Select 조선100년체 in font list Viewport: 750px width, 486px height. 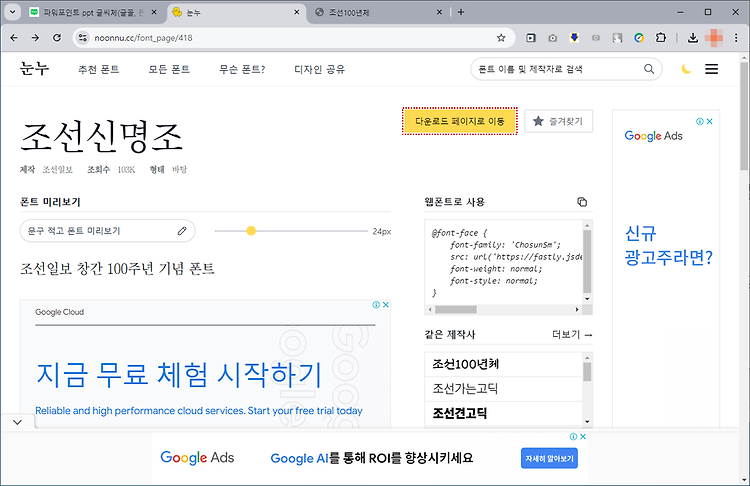point(465,364)
